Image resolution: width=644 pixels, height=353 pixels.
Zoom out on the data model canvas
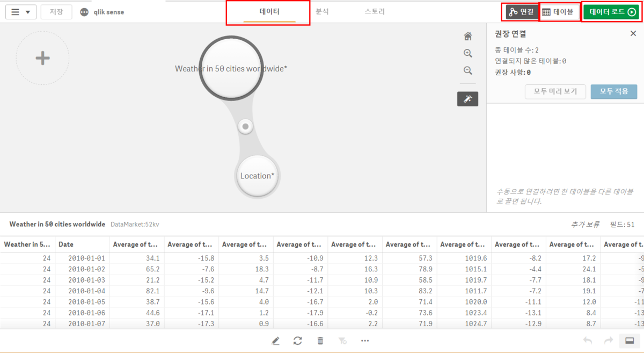(x=468, y=71)
